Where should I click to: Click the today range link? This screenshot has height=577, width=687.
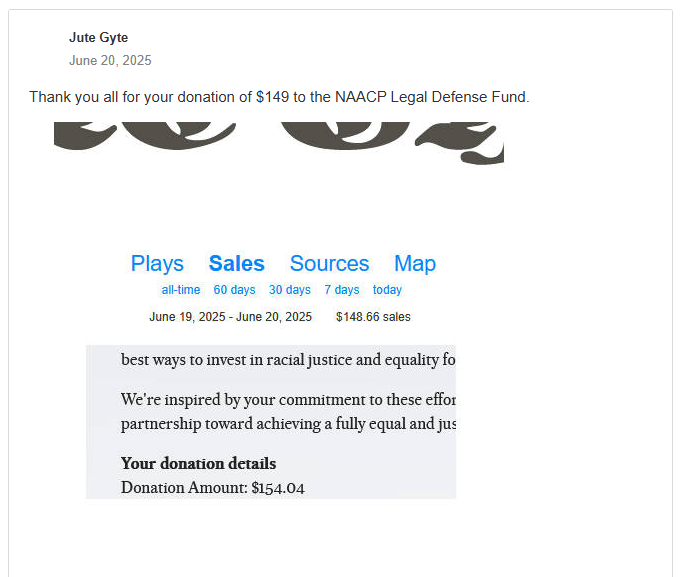click(x=387, y=290)
